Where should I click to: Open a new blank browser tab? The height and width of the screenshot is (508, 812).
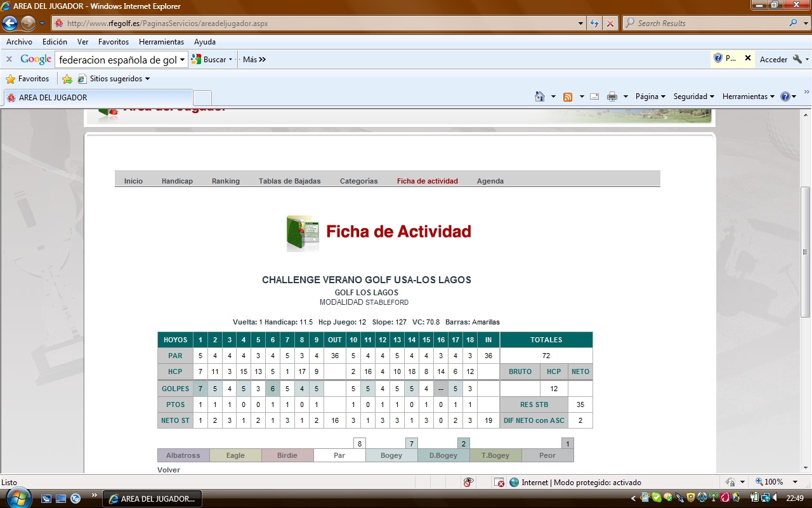[202, 98]
